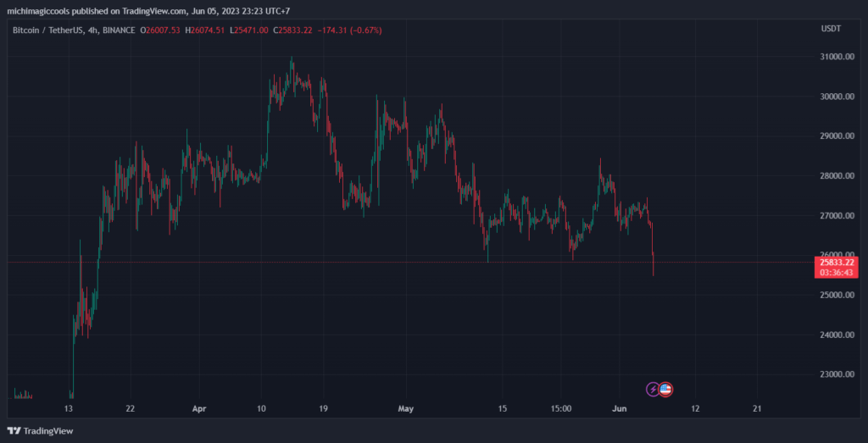Select the Jun label on time axis
Image resolution: width=868 pixels, height=443 pixels.
point(620,408)
